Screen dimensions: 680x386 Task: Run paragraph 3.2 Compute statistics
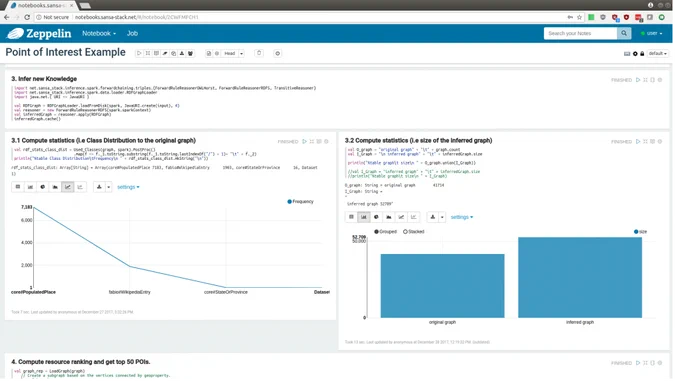[638, 141]
